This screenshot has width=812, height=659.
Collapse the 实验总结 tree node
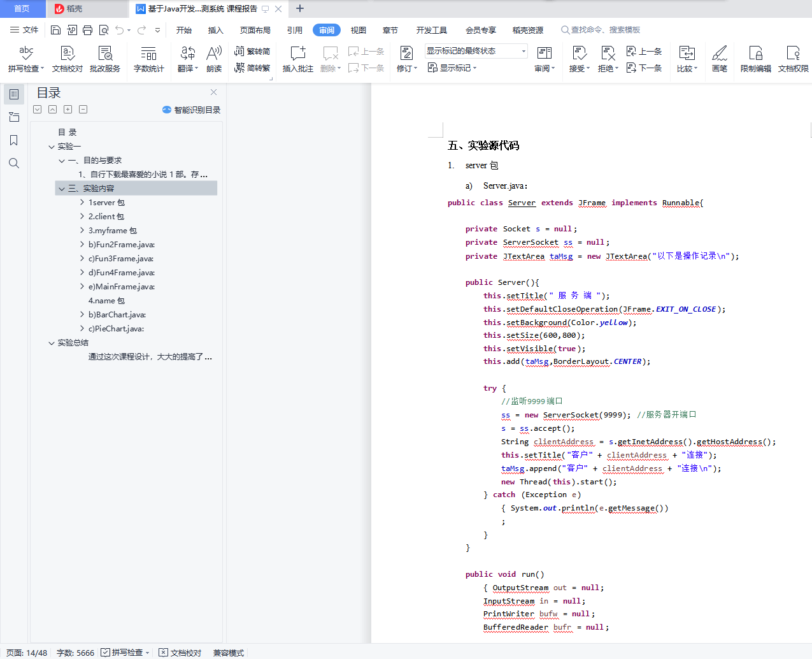(52, 343)
